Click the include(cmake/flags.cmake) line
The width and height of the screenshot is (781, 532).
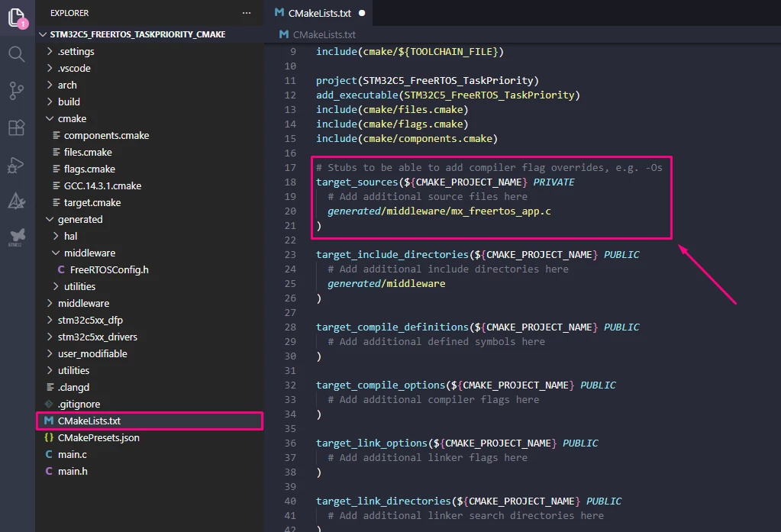click(392, 124)
